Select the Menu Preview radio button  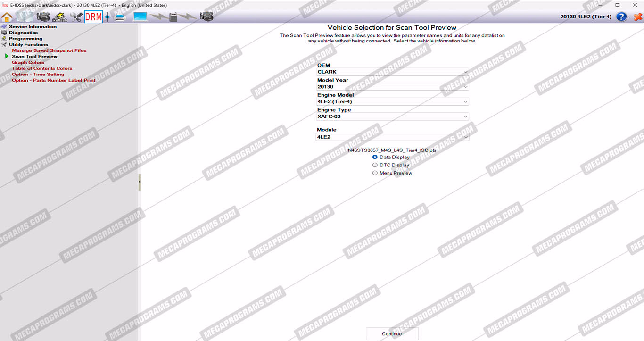click(375, 173)
